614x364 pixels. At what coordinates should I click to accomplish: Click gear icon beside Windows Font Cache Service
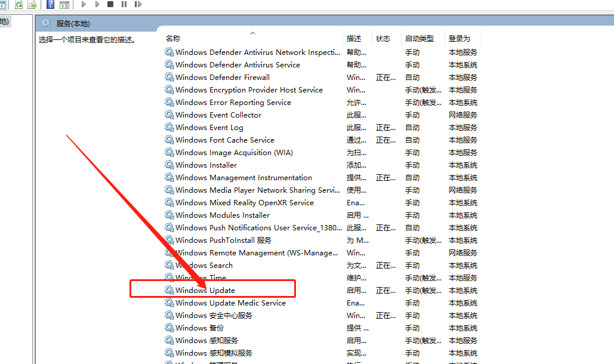point(169,140)
